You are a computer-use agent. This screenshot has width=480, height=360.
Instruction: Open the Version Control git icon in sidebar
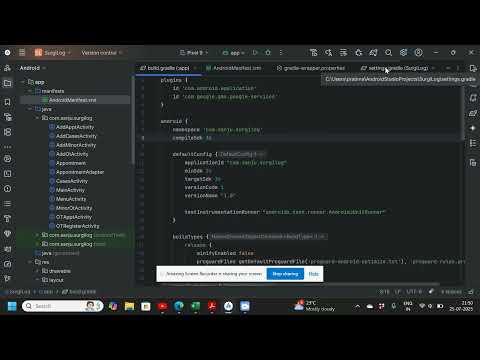coord(7,279)
